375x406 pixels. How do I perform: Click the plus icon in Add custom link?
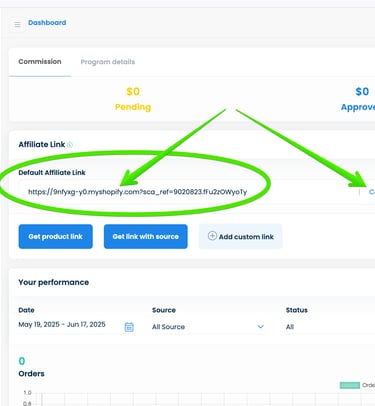coord(212,236)
